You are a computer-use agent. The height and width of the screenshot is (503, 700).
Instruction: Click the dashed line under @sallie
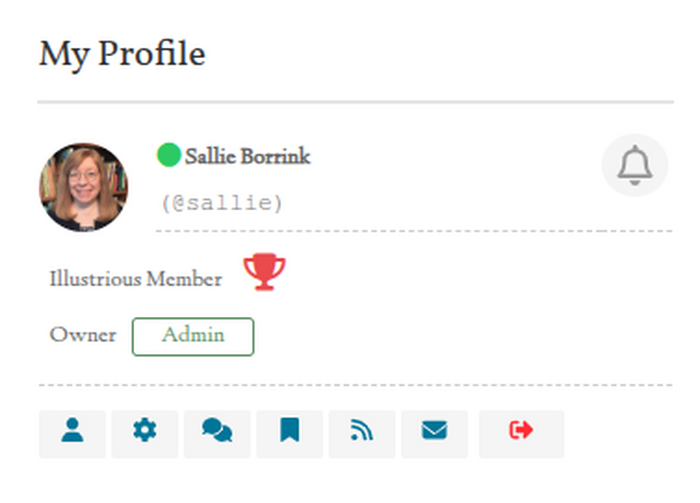coord(413,231)
